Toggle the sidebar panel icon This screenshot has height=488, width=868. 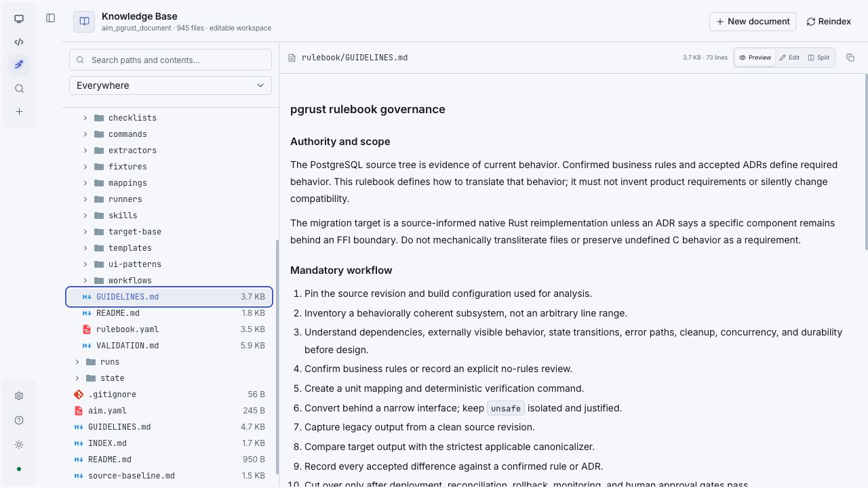tap(51, 18)
